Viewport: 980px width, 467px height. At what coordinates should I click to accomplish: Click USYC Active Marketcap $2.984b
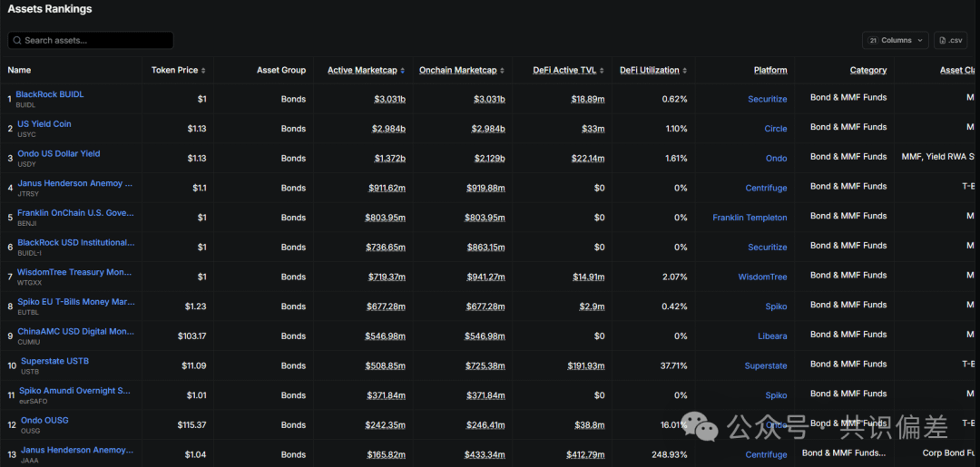point(388,129)
